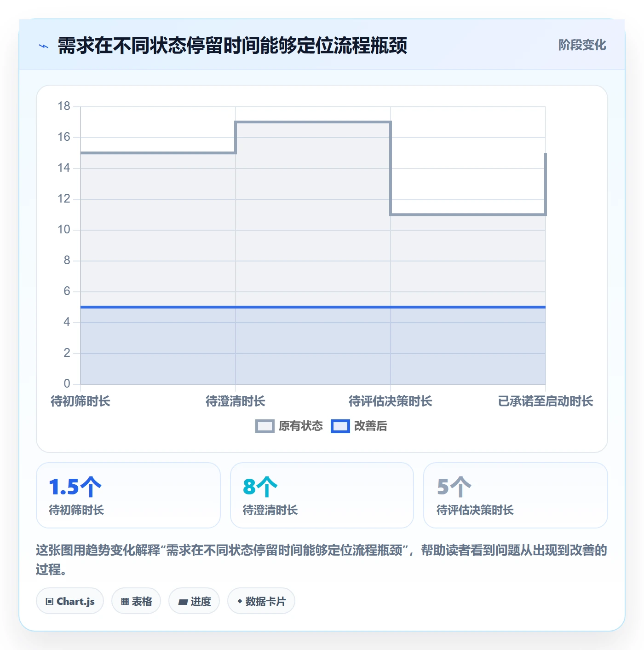Click the bar icon in the 进度 tag

click(x=183, y=602)
